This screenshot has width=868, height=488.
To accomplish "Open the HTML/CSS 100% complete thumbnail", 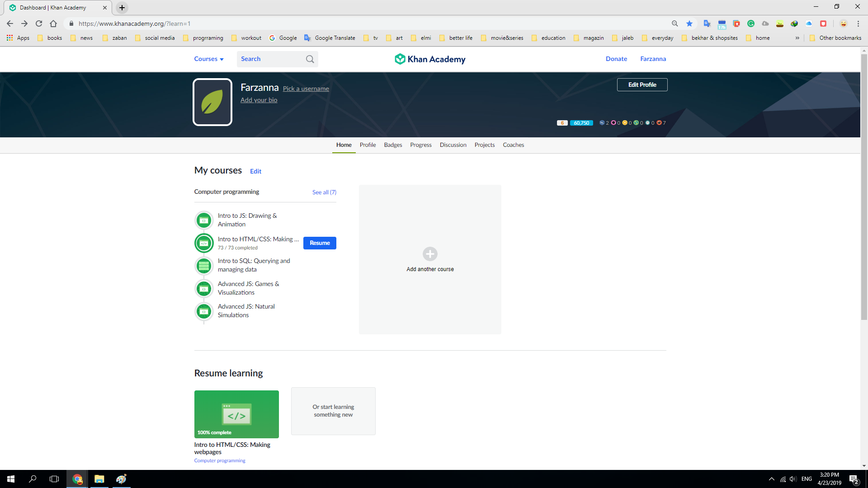I will coord(236,414).
